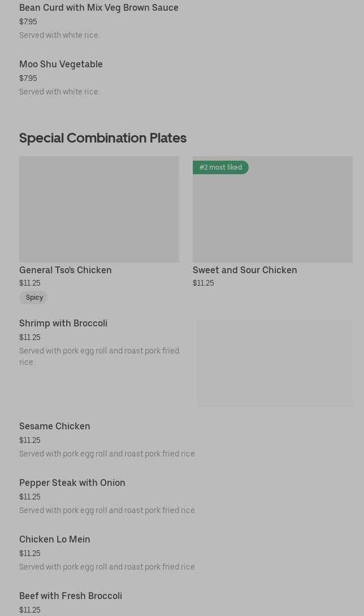
Task: Click the #2 most liked badge
Action: (220, 167)
